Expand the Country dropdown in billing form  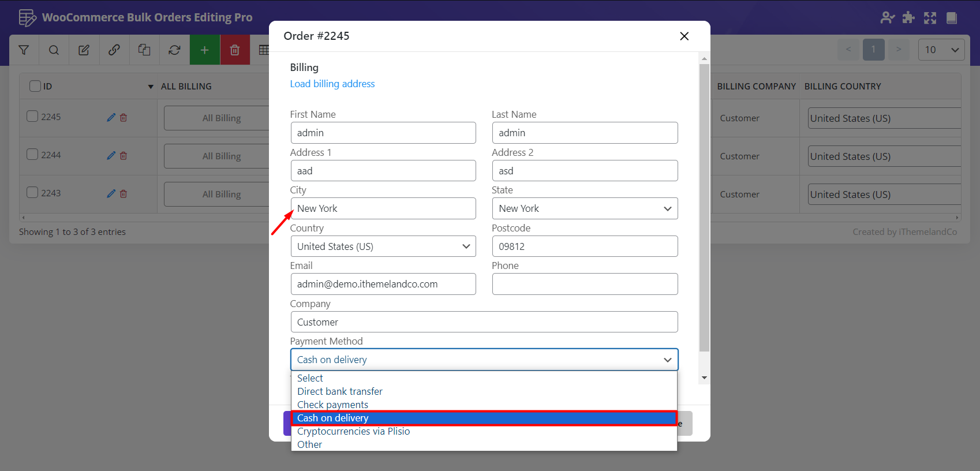coord(383,246)
